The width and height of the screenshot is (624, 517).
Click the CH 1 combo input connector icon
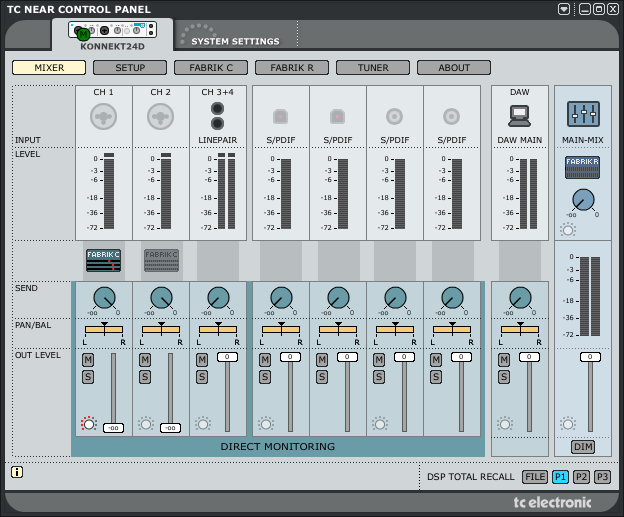pyautogui.click(x=103, y=117)
